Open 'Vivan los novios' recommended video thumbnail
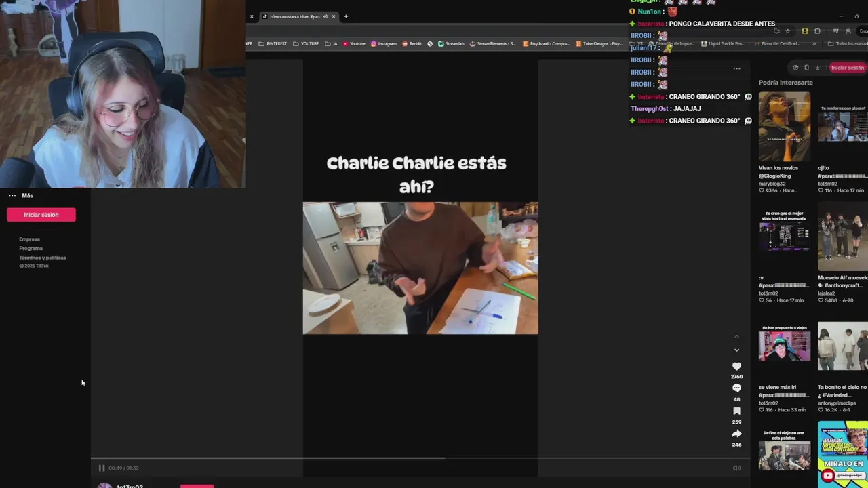Screen dimensions: 868x488 (x=784, y=127)
